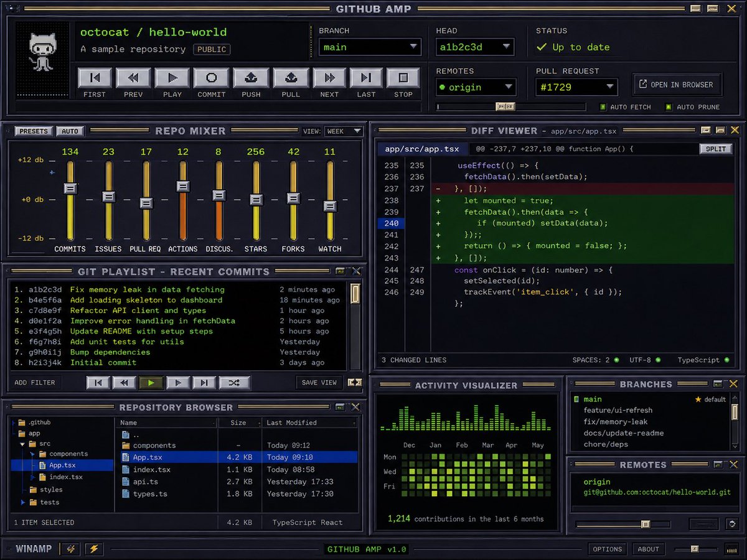
Task: Click line number 240 in diff gutter
Action: pyautogui.click(x=391, y=223)
